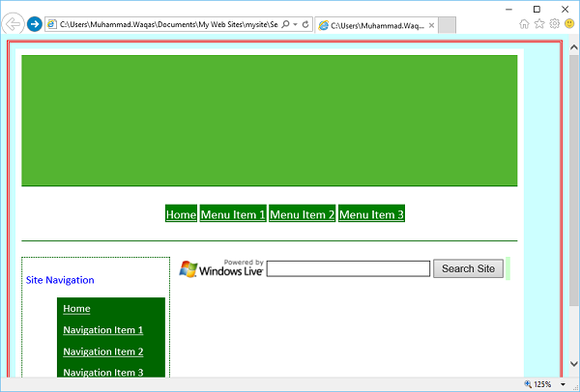Click the vertical scrollbar down arrow
The width and height of the screenshot is (580, 392).
(x=573, y=364)
